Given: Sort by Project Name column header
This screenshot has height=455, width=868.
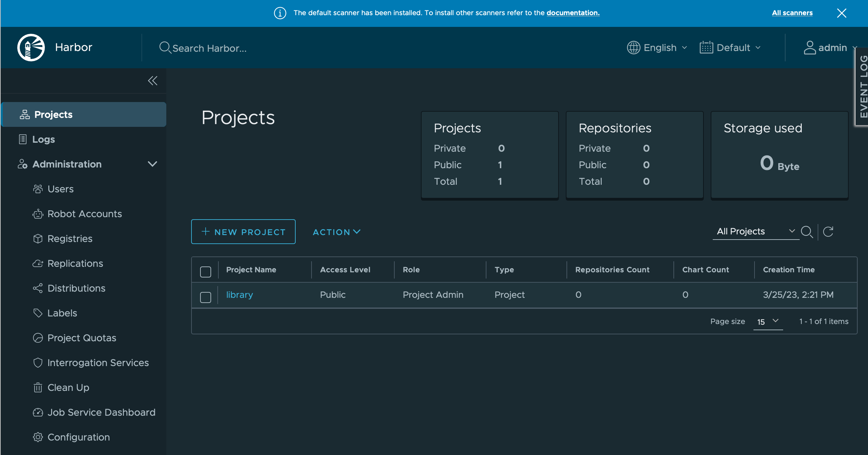Looking at the screenshot, I should tap(251, 270).
